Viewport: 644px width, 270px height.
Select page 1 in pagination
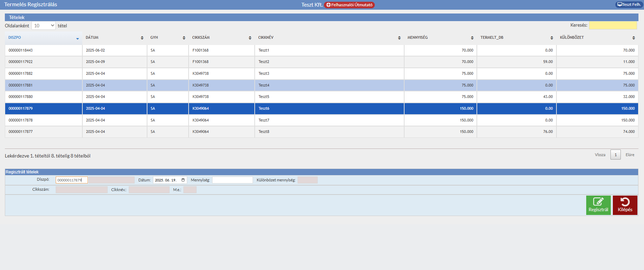pos(615,155)
